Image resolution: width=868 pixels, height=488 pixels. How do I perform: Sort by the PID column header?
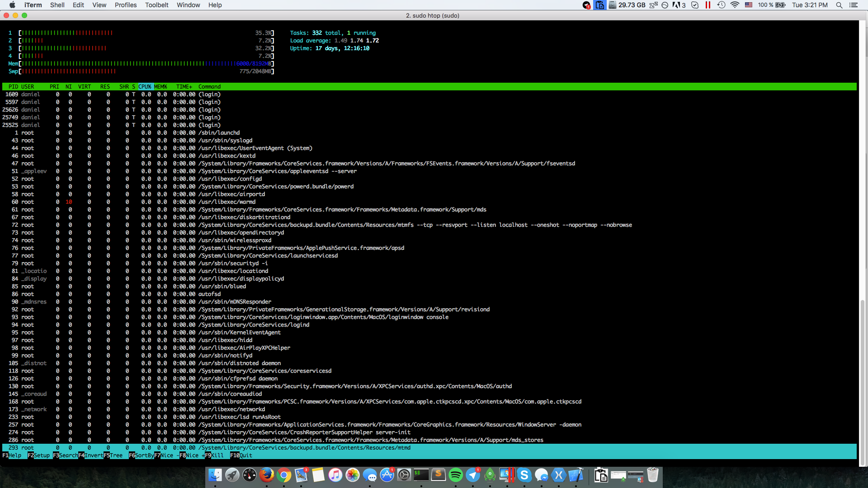pos(13,87)
